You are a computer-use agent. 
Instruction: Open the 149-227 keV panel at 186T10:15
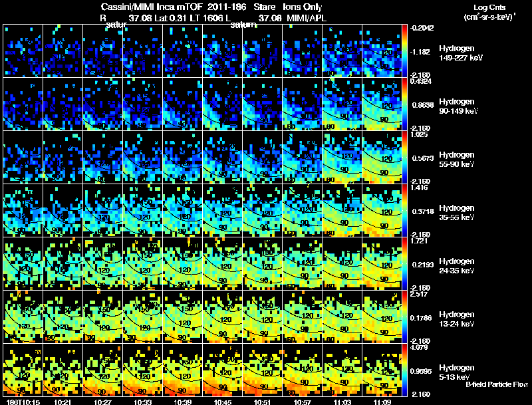(23, 51)
